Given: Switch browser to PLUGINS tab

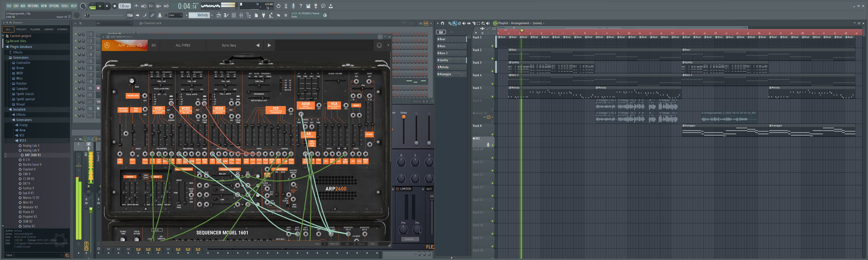Looking at the screenshot, I should [35, 29].
